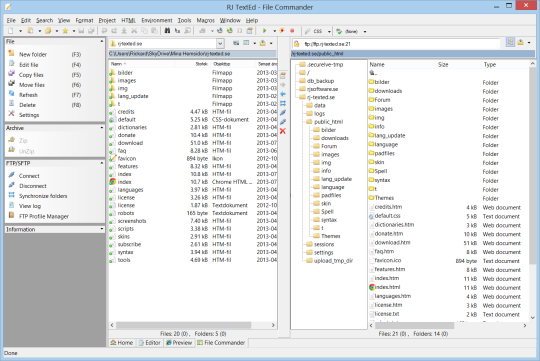Click the FTP address input field
The image size is (540, 361).
pyautogui.click(x=401, y=44)
